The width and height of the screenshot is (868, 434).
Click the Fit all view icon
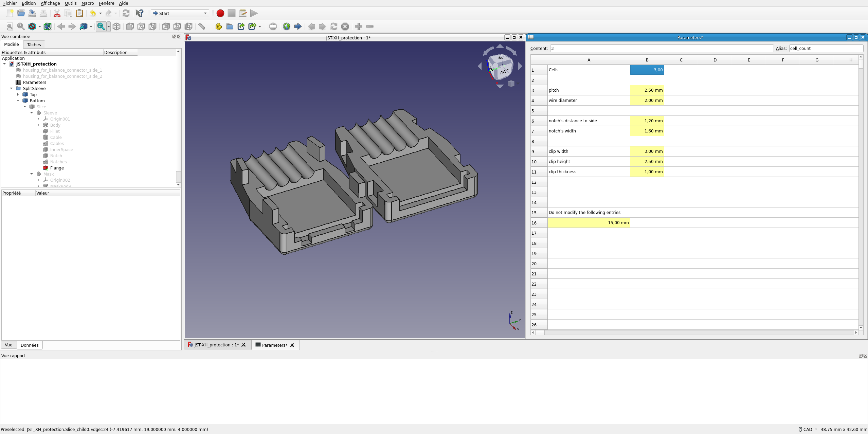tap(10, 26)
